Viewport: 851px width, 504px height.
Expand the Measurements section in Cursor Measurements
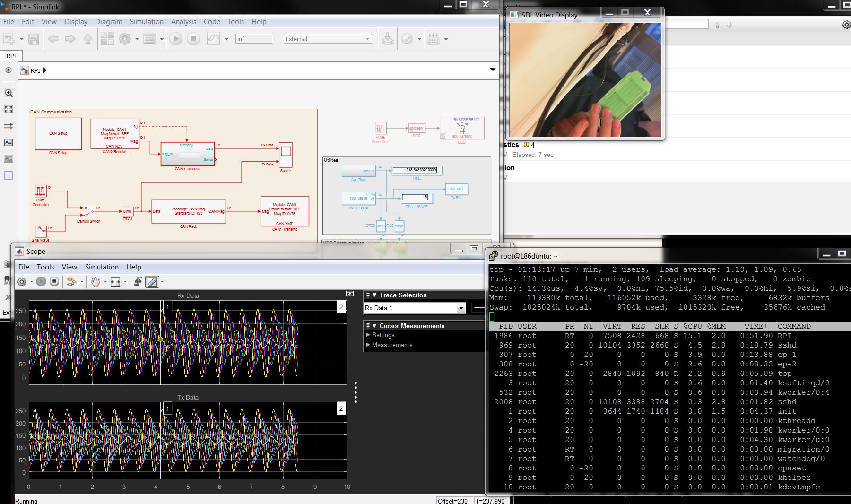[x=369, y=345]
